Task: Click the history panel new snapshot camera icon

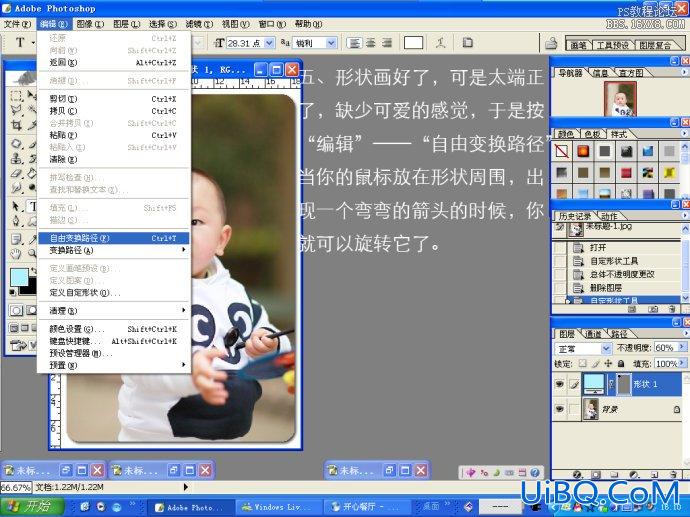Action: pyautogui.click(x=653, y=310)
